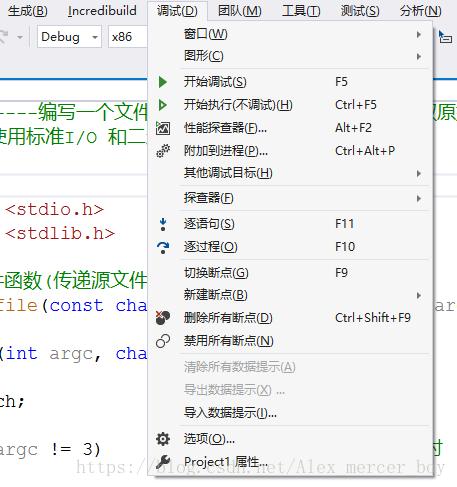
Task: Choose 禁用所有断点(N) menu item
Action: tap(290, 341)
